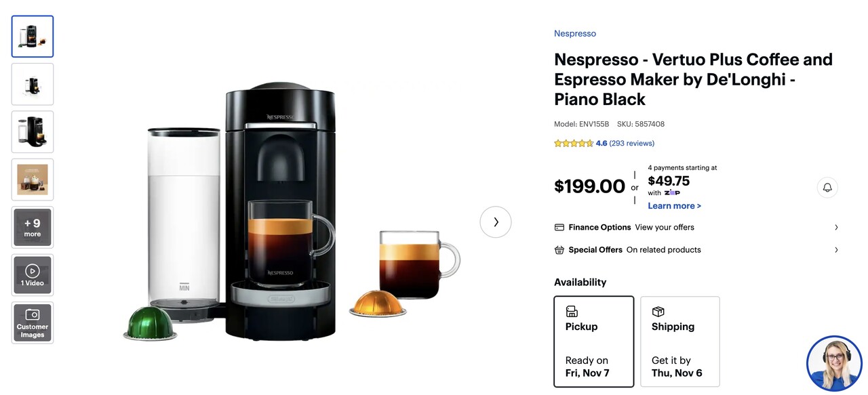Expand Finance Options chevron arrow
Image resolution: width=868 pixels, height=395 pixels.
[836, 228]
